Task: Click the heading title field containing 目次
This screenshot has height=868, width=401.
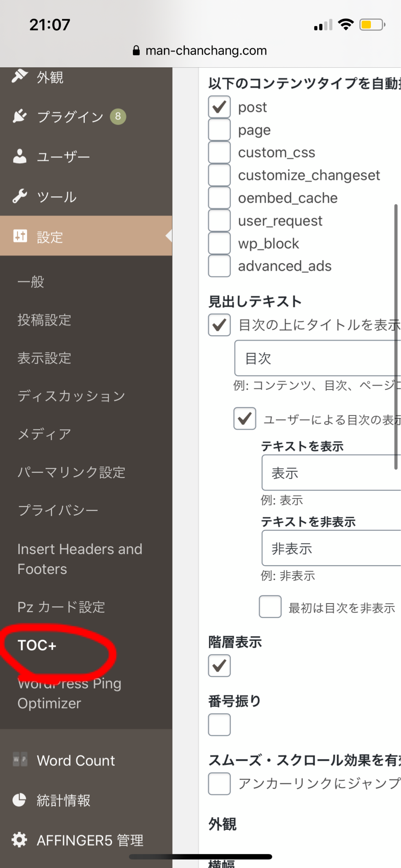Action: pos(317,358)
